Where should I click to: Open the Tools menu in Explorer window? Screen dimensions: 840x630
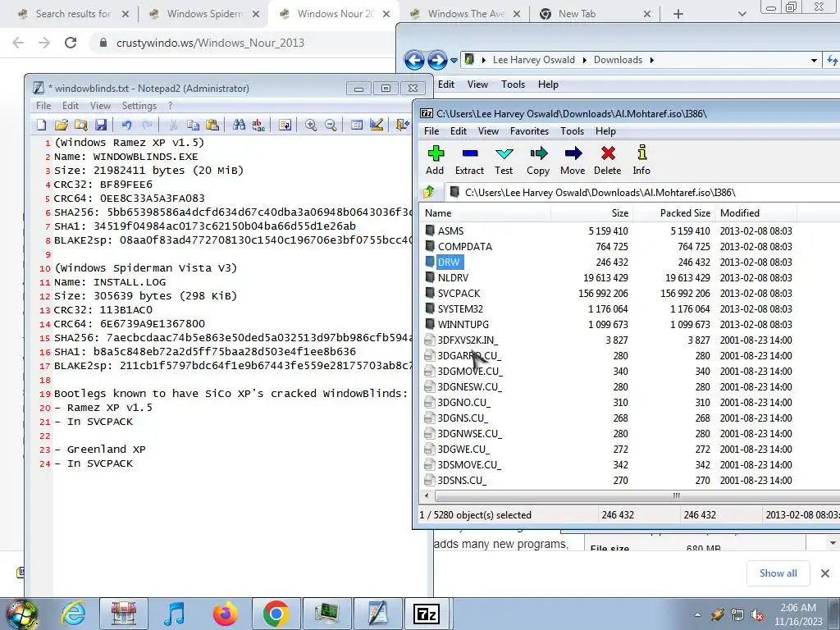point(513,84)
